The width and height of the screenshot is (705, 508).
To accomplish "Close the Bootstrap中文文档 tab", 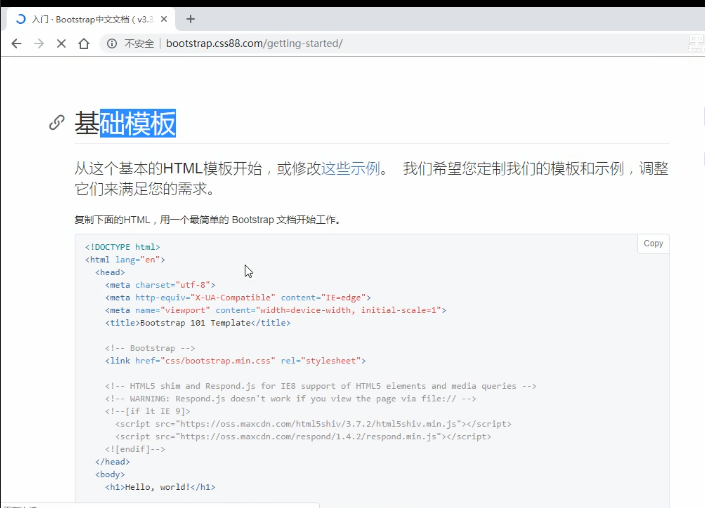I will click(x=164, y=19).
